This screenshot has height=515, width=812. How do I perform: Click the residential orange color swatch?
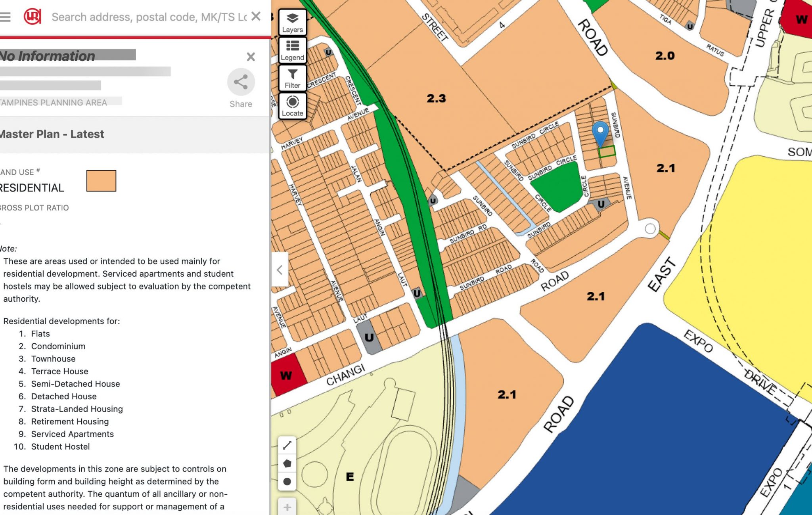click(101, 181)
